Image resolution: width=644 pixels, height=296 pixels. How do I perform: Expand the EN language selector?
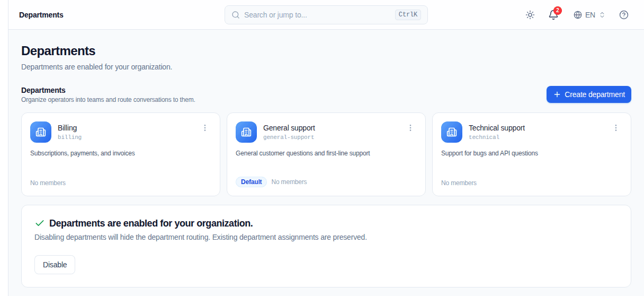tap(589, 15)
